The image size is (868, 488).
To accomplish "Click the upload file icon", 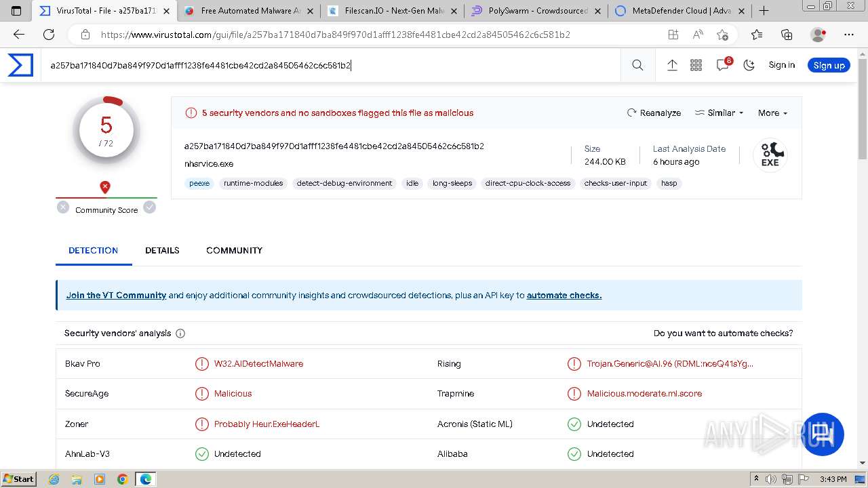I will click(672, 65).
